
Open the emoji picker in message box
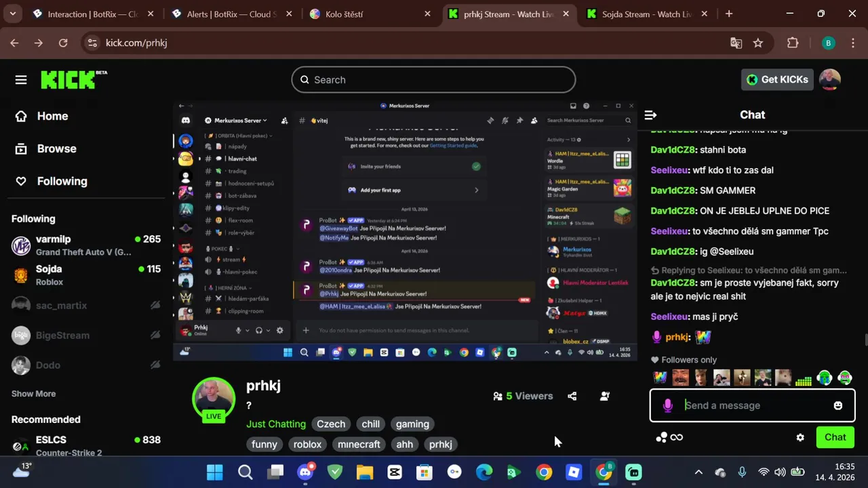pos(838,405)
